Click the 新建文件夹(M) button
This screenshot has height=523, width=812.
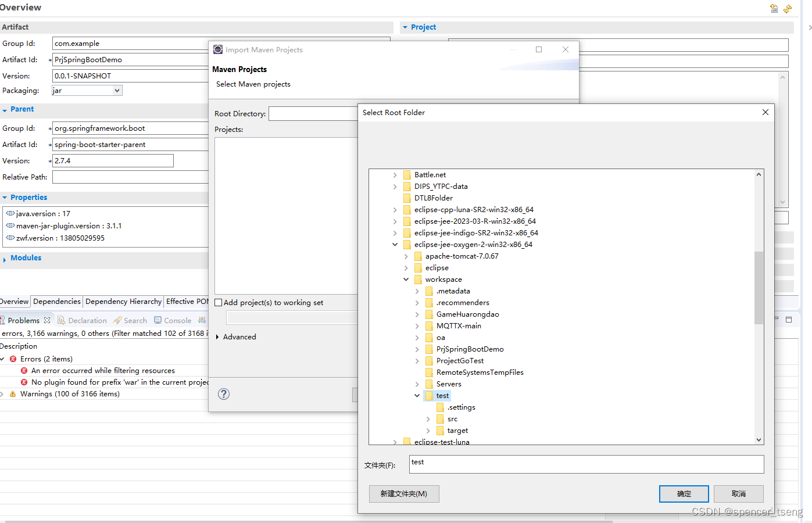(x=404, y=493)
